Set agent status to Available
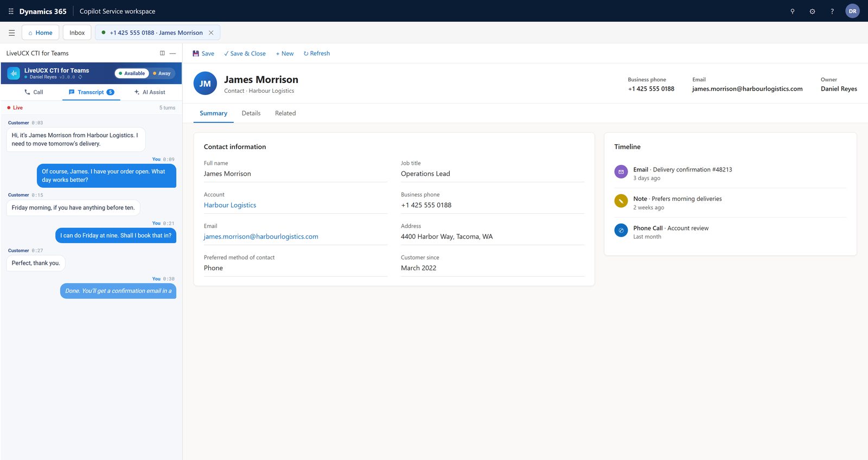Viewport: 868px width, 460px height. coord(132,73)
